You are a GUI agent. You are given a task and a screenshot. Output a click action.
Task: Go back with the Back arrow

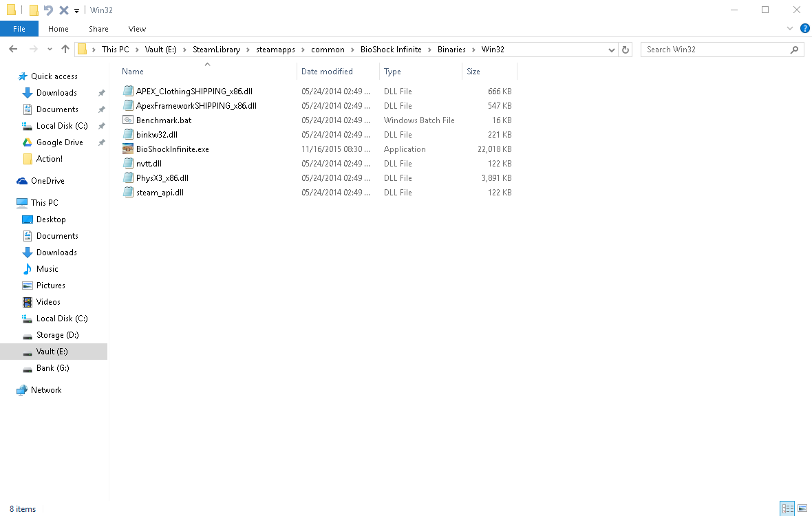(x=14, y=49)
